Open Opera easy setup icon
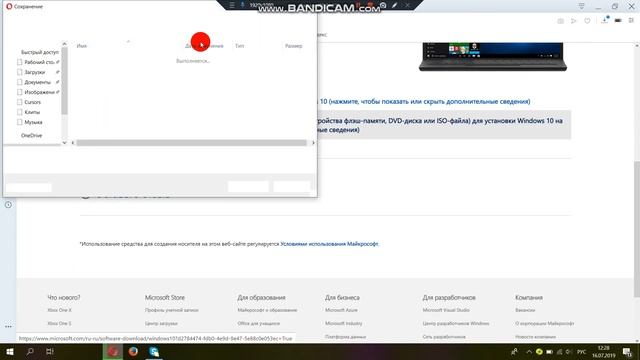 tap(631, 20)
